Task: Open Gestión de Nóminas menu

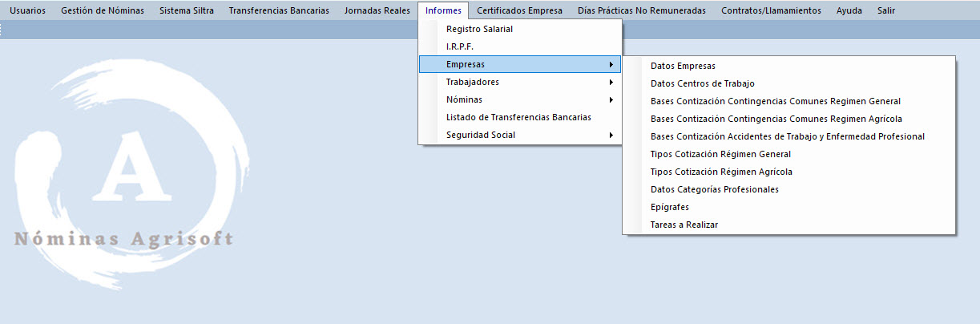Action: pyautogui.click(x=103, y=10)
